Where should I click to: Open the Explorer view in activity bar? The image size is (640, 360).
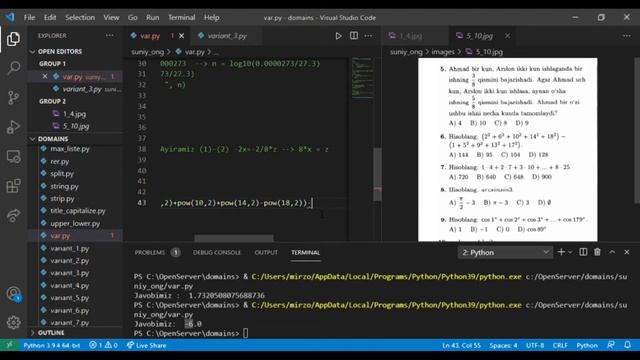(13, 39)
